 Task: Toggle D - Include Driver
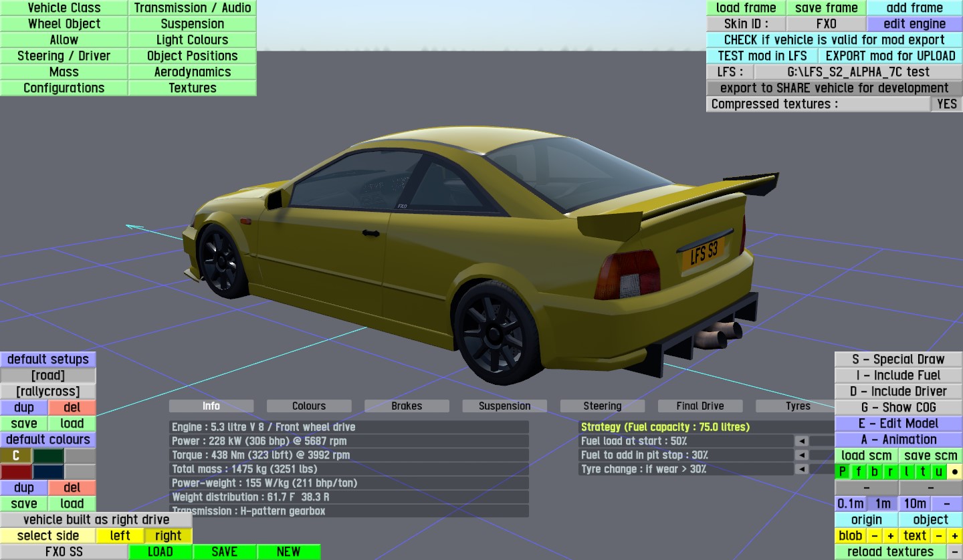[898, 392]
